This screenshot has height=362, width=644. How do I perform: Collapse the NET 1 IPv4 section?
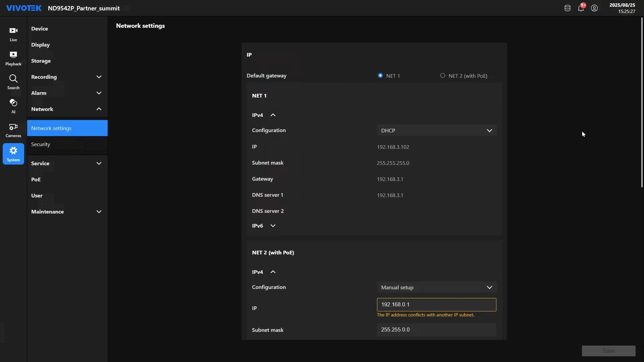tap(273, 115)
